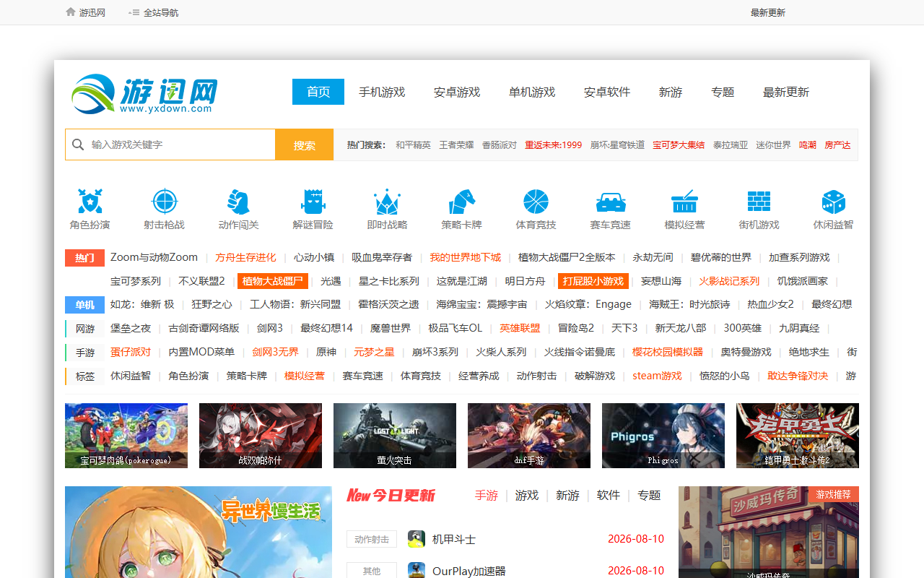This screenshot has height=578, width=924.
Task: Open 樱花校园模拟器 link
Action: pos(668,352)
